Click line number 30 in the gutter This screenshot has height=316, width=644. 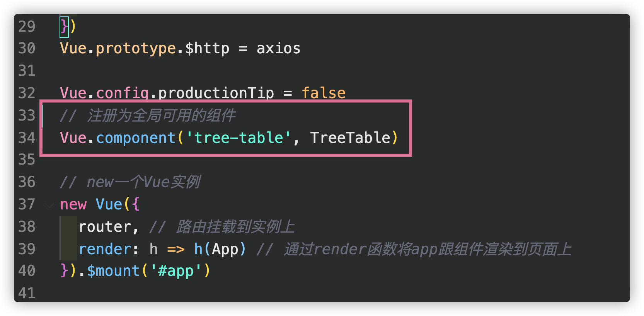(x=27, y=49)
